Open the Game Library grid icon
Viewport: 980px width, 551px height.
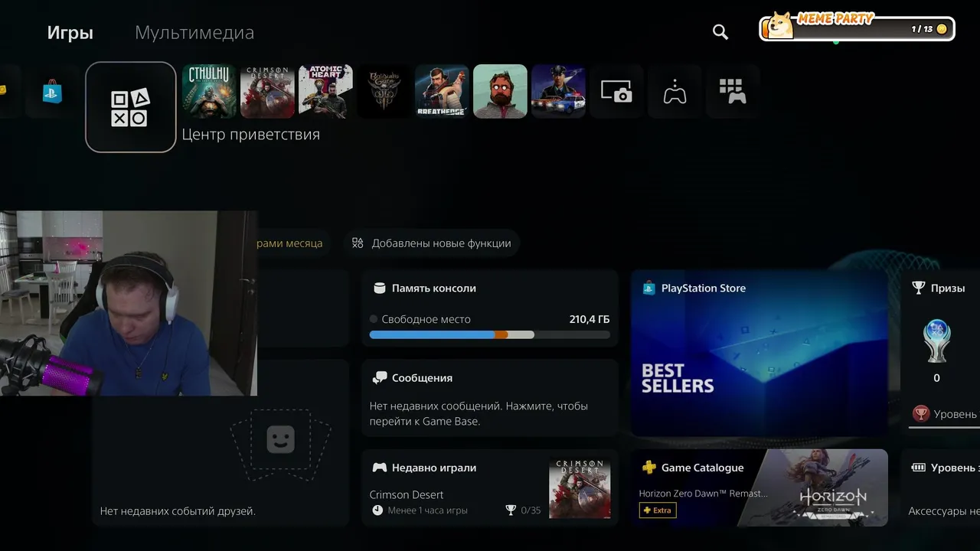(x=733, y=91)
